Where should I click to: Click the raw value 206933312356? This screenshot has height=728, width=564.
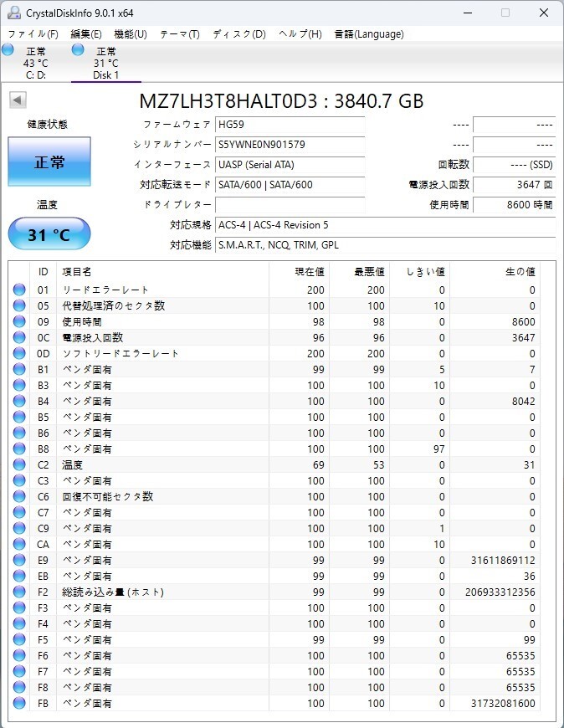pos(500,592)
